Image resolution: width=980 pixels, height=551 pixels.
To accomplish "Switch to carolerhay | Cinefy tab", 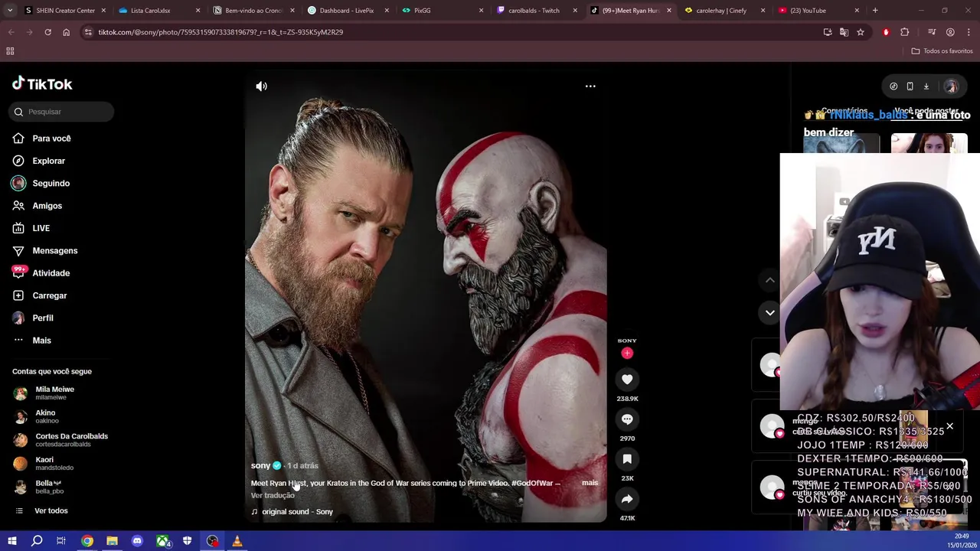I will click(724, 11).
